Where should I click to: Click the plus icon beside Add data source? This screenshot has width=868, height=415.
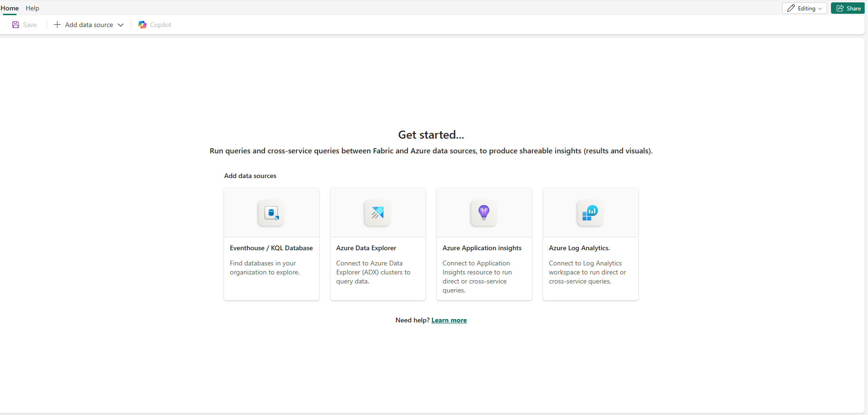pyautogui.click(x=57, y=25)
